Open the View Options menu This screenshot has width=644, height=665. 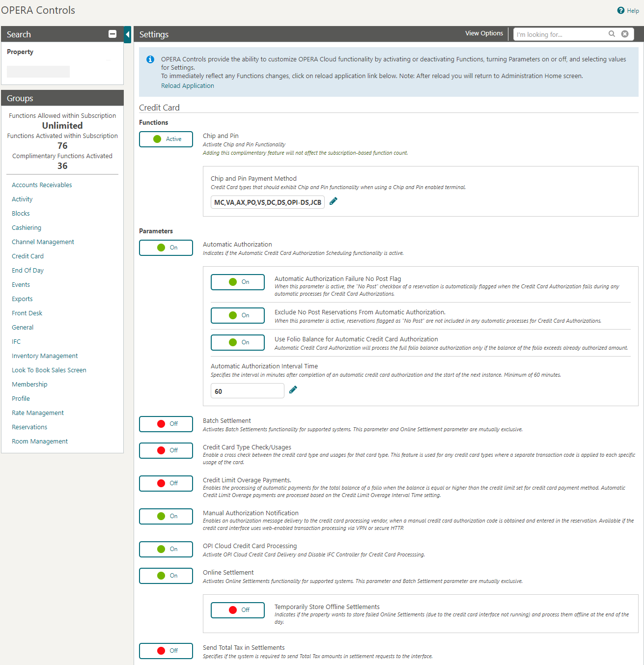484,33
